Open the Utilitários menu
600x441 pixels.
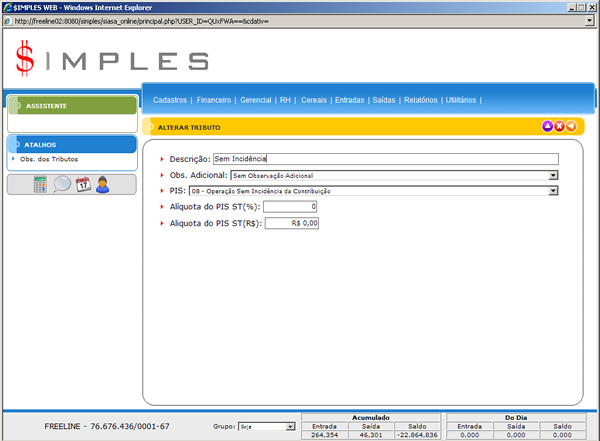[x=461, y=100]
